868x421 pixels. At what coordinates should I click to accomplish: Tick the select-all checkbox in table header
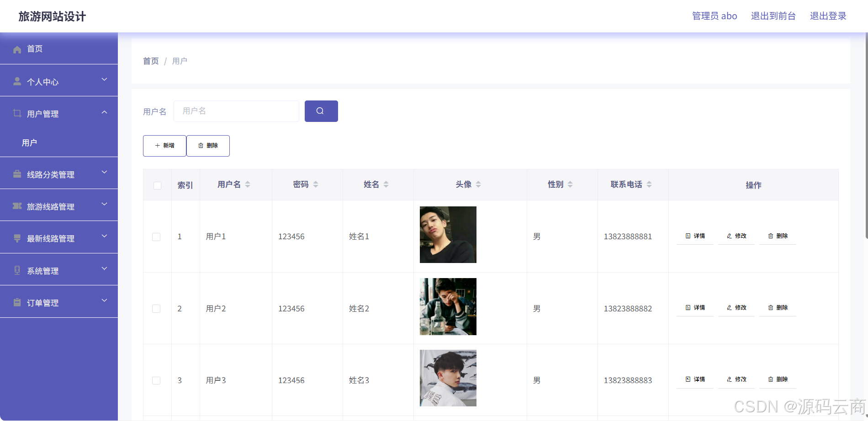tap(157, 185)
